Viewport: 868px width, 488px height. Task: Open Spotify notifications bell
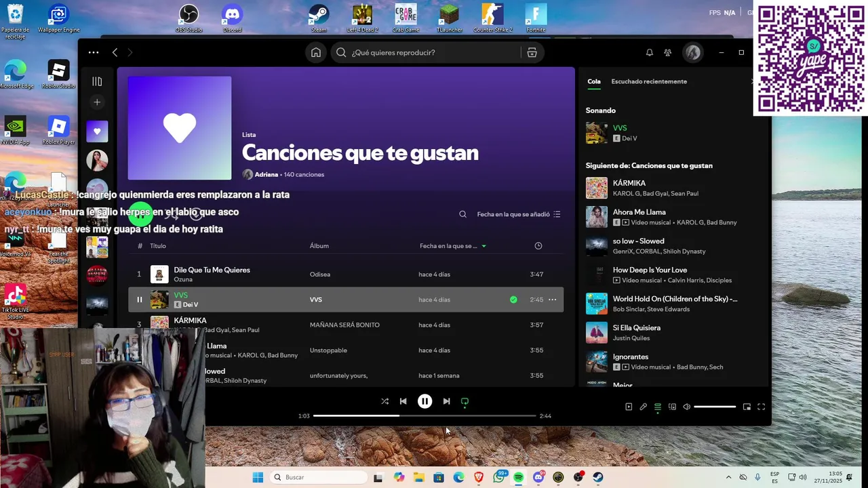(649, 52)
